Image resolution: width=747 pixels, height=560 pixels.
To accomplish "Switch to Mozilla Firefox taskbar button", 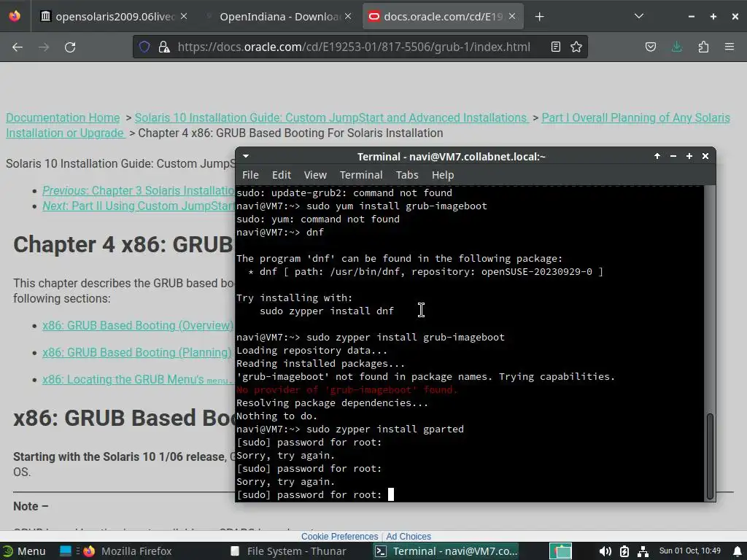I will (128, 551).
